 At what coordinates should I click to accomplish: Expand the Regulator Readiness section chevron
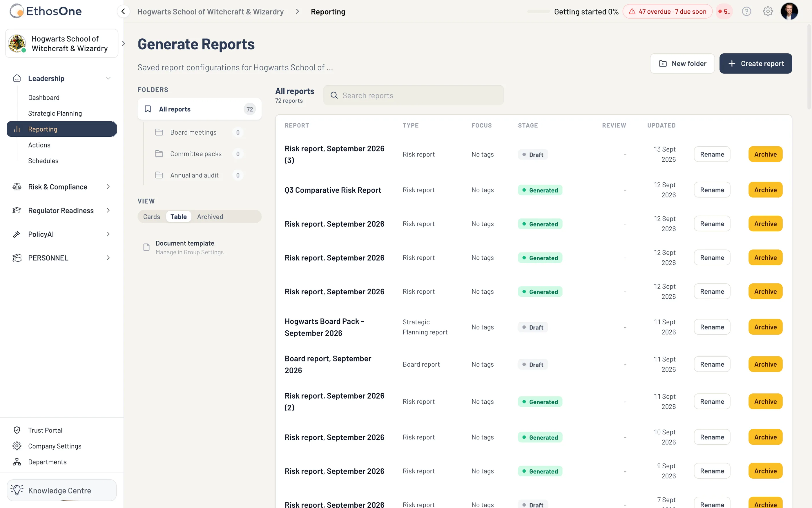tap(108, 210)
